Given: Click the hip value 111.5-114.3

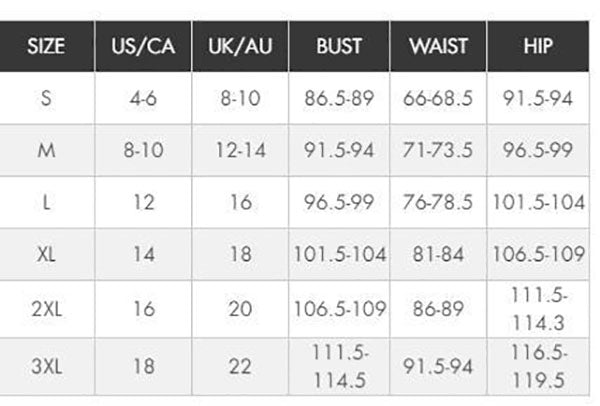Looking at the screenshot, I should point(538,309).
